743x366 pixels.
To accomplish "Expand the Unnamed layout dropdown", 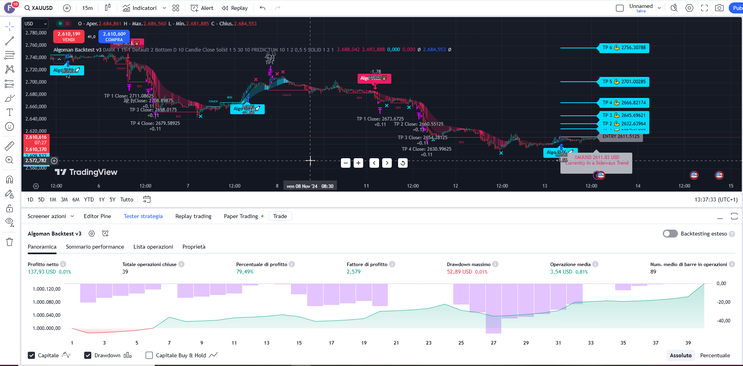I will (x=659, y=7).
